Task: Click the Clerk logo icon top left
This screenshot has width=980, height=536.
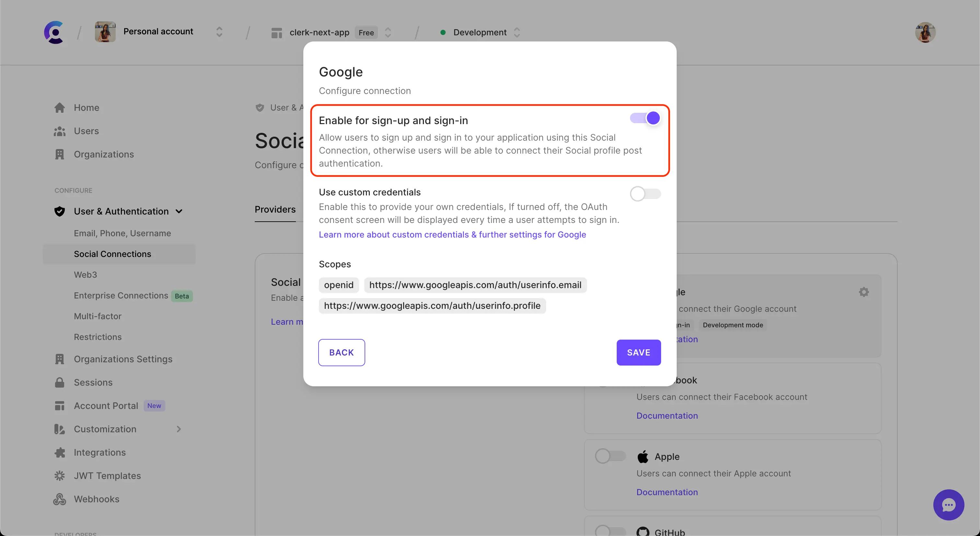Action: [x=53, y=32]
